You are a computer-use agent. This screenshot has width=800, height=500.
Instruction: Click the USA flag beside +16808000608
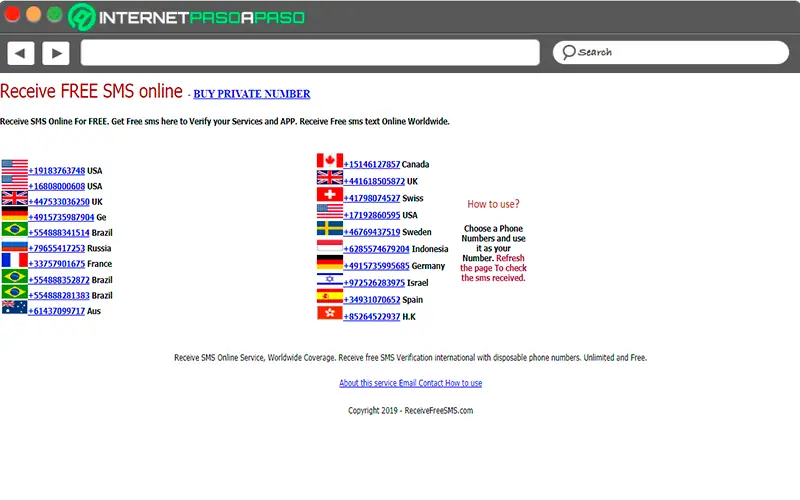coord(14,183)
